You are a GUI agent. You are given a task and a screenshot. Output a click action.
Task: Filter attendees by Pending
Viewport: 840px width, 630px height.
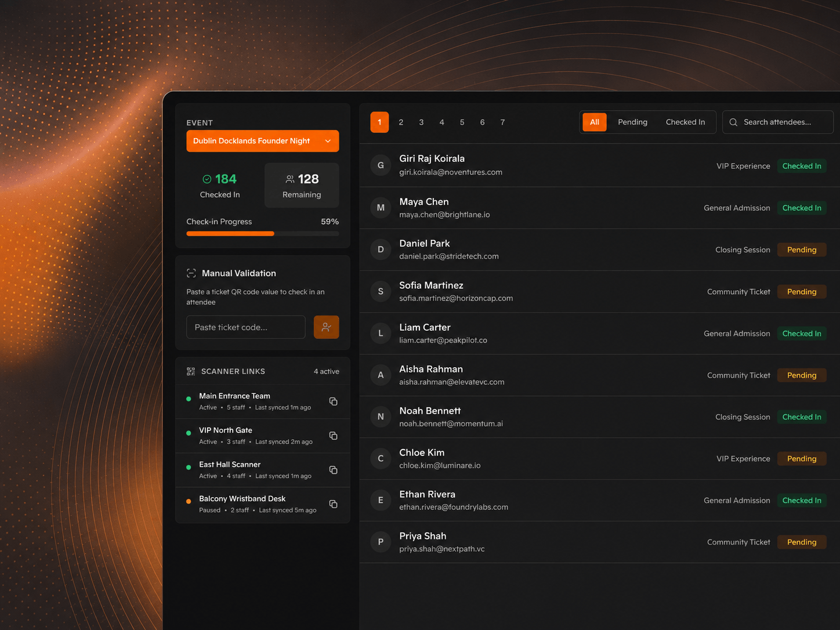(632, 122)
